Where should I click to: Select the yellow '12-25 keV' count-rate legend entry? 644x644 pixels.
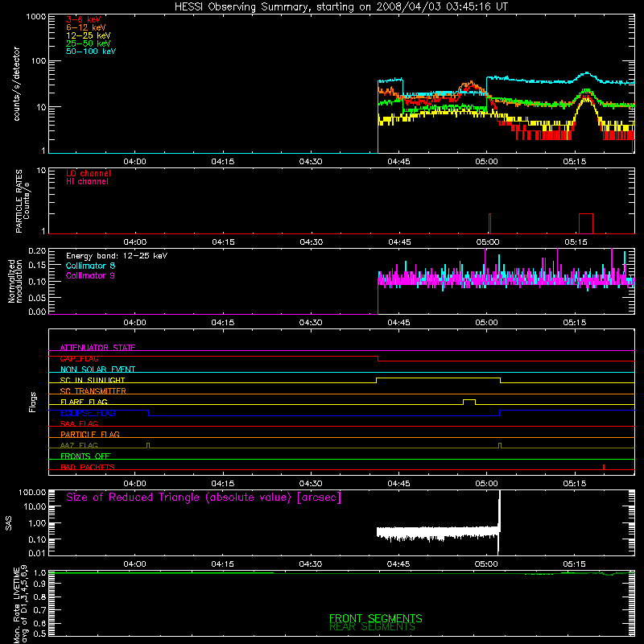[x=89, y=35]
